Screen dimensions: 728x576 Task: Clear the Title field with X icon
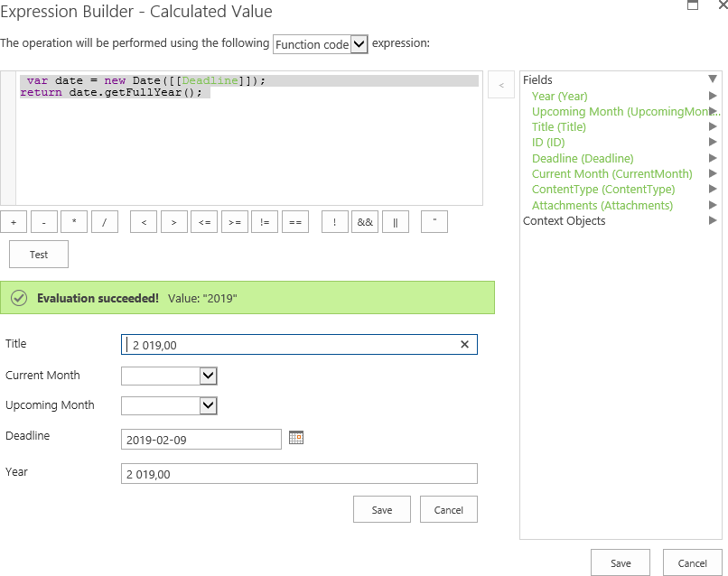coord(464,345)
